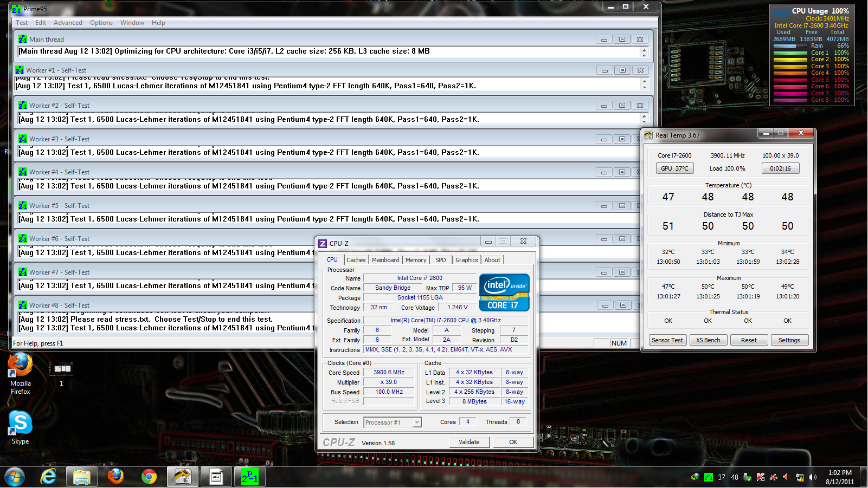
Task: Open the Skype desktop shortcut
Action: (x=20, y=428)
